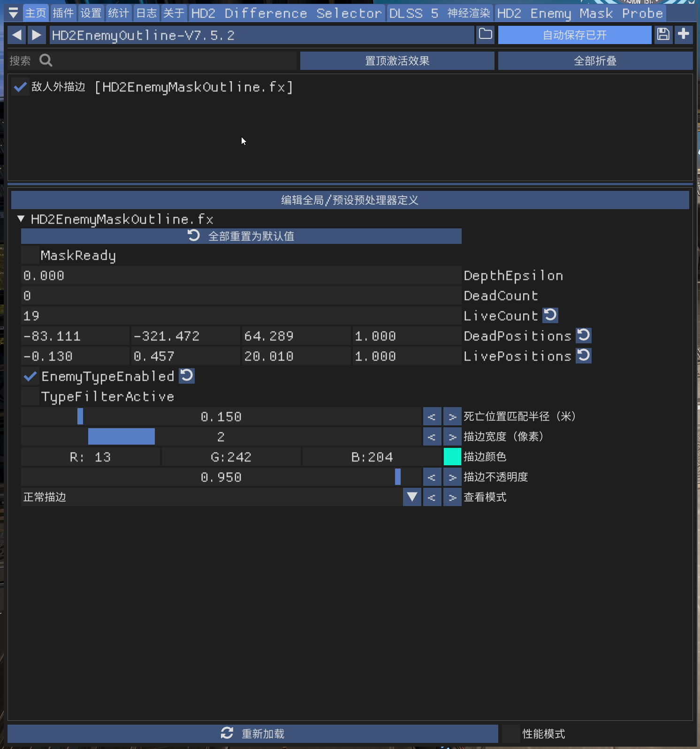This screenshot has height=749, width=700.
Task: Open the 描边颜色 color swatch
Action: point(452,457)
